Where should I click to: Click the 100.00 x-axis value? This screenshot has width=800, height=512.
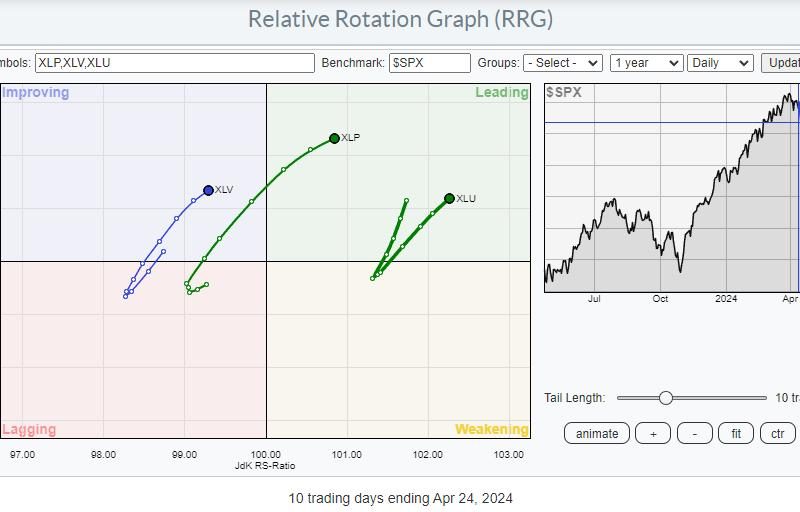[266, 454]
